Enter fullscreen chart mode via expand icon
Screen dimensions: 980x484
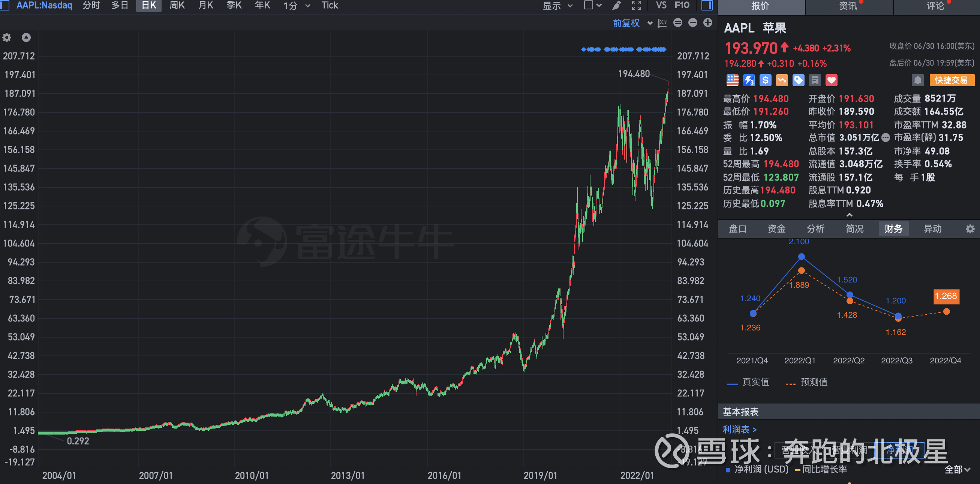(x=636, y=6)
